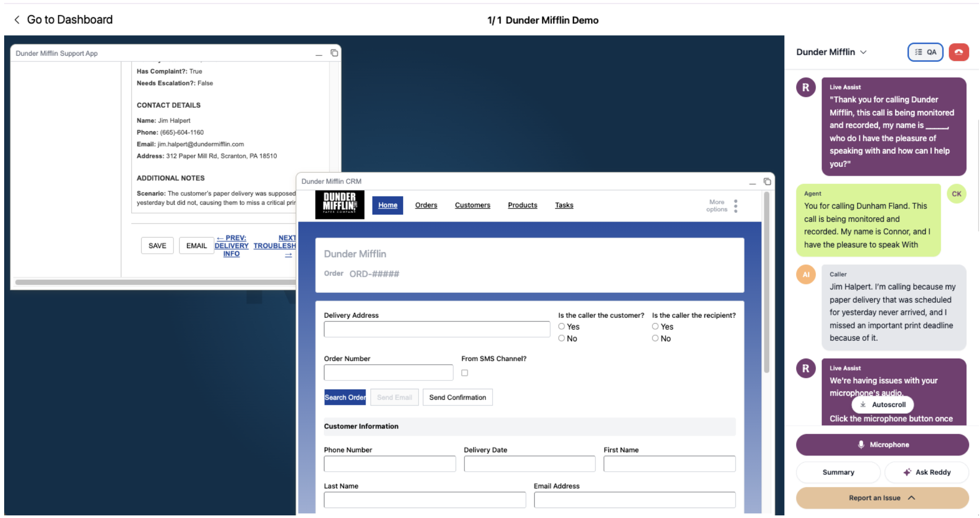Image resolution: width=980 pixels, height=518 pixels.
Task: Click the back arrow beside Go to Dashboard
Action: pyautogui.click(x=17, y=20)
